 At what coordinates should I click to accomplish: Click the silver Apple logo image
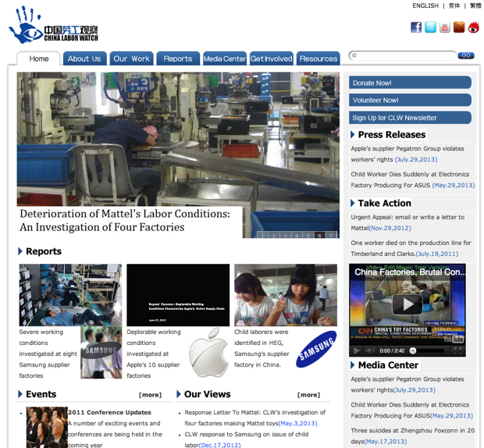[208, 353]
